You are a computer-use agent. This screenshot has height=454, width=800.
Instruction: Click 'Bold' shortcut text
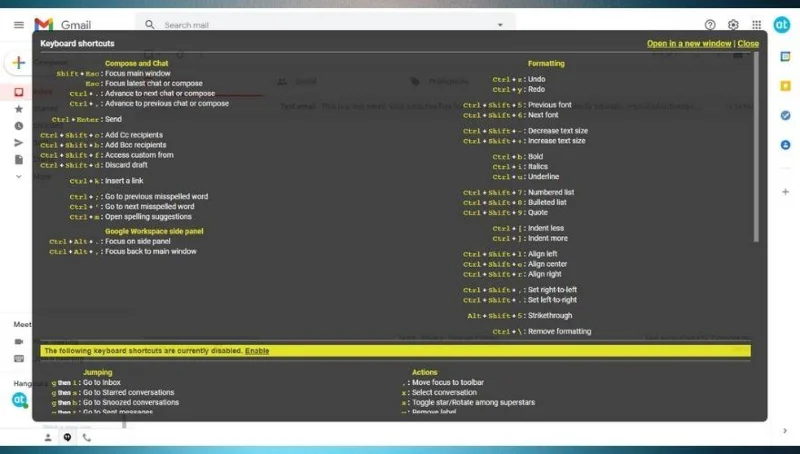[x=535, y=157]
